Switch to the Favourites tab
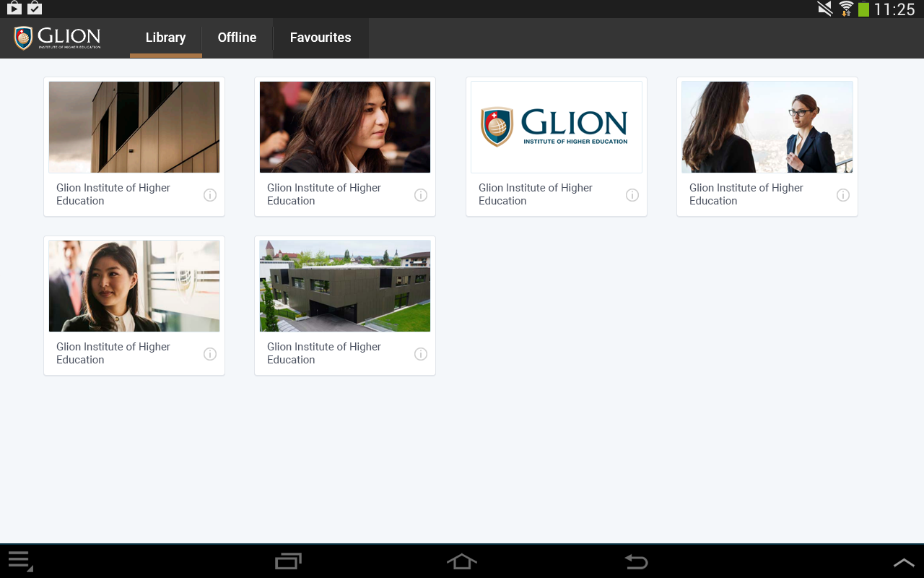Image resolution: width=924 pixels, height=578 pixels. pos(321,38)
